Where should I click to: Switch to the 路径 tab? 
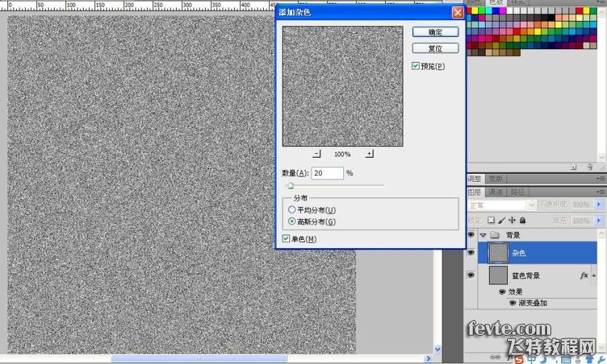pyautogui.click(x=517, y=192)
